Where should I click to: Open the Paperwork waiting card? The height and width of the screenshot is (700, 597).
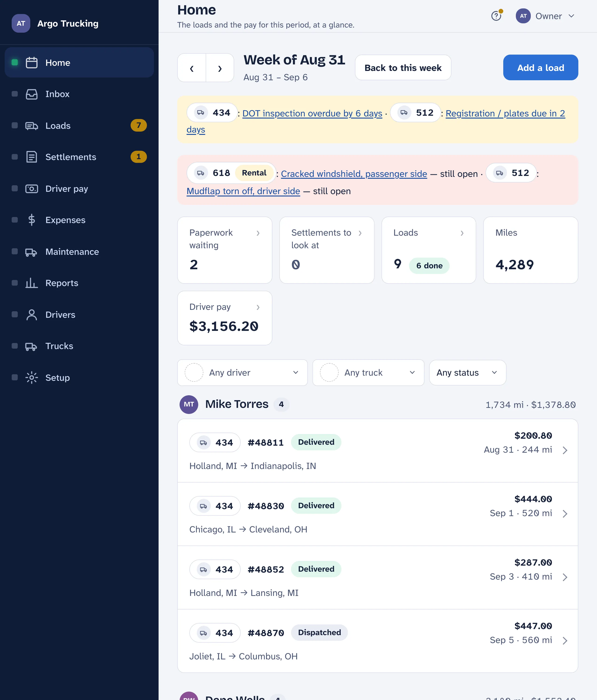(x=225, y=250)
